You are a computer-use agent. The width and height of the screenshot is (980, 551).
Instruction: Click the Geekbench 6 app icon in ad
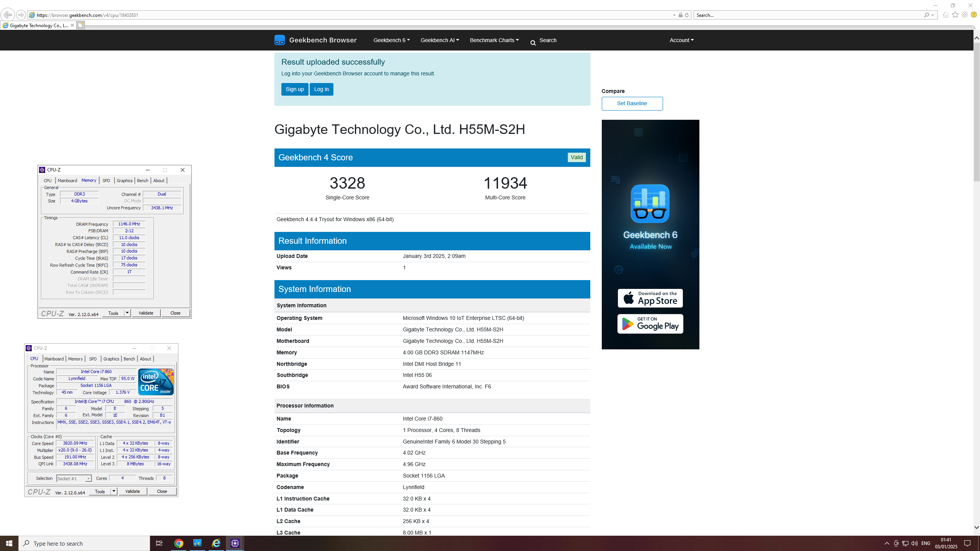point(650,204)
